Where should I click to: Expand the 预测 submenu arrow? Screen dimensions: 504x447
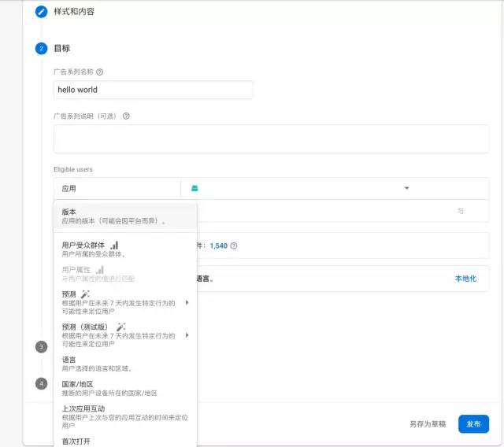(x=187, y=302)
